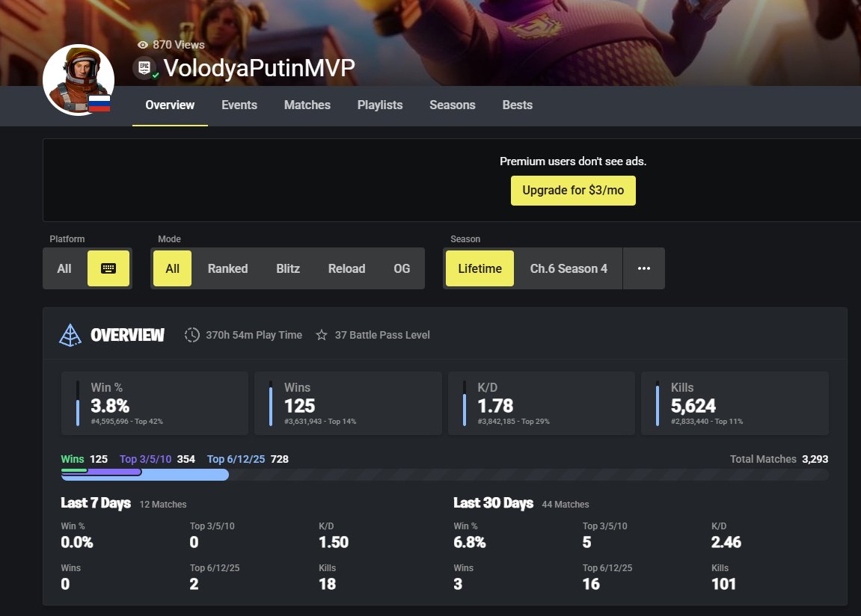Viewport: 861px width, 616px height.
Task: Select the All platform filter
Action: coord(64,268)
